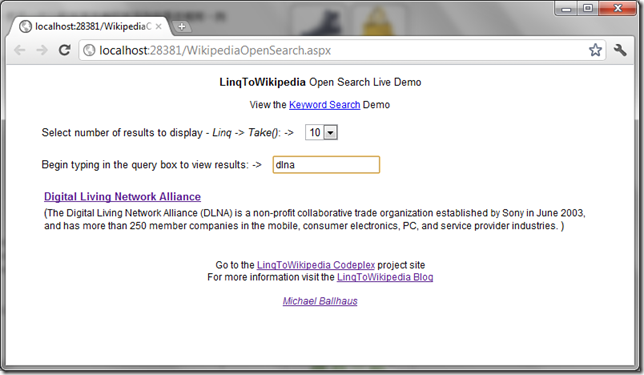Close the localhost WikipediaOpenSearch tab
644x375 pixels.
point(159,26)
